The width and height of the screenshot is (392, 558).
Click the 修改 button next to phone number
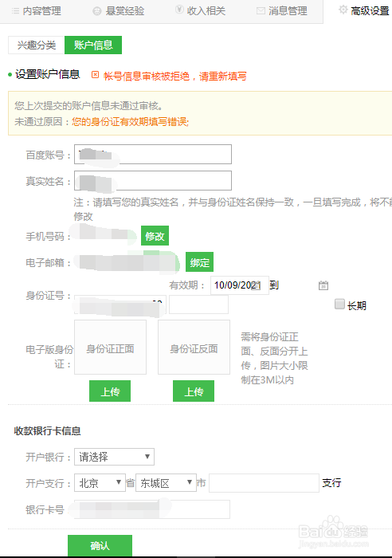pyautogui.click(x=155, y=236)
